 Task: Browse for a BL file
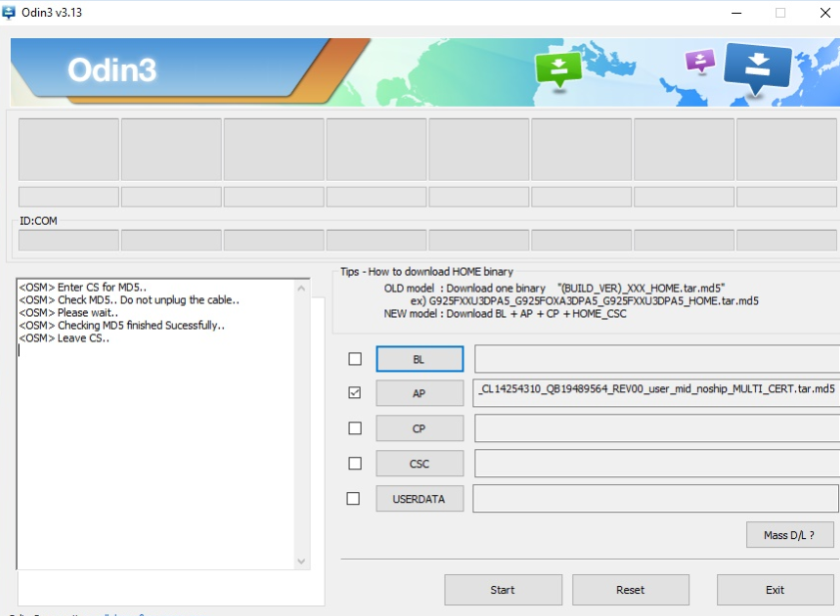420,358
